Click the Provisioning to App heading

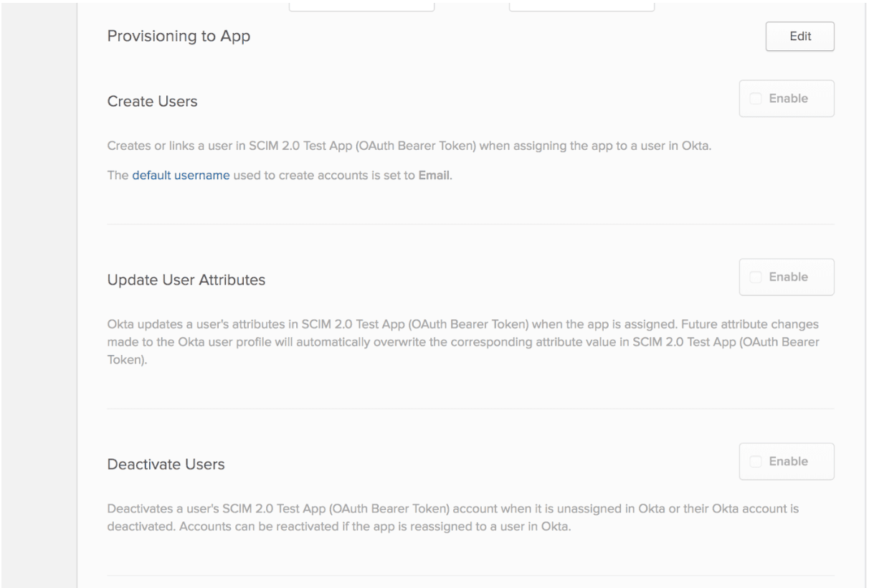(x=179, y=37)
